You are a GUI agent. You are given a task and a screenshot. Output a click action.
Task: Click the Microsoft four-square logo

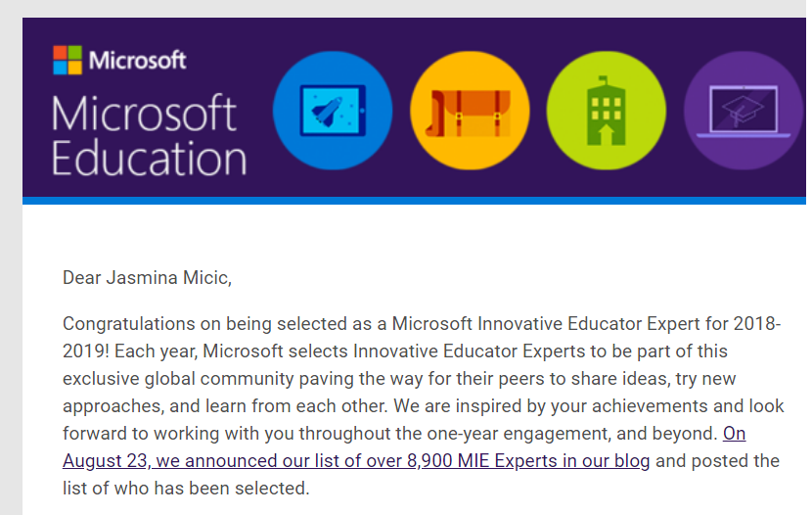[68, 60]
